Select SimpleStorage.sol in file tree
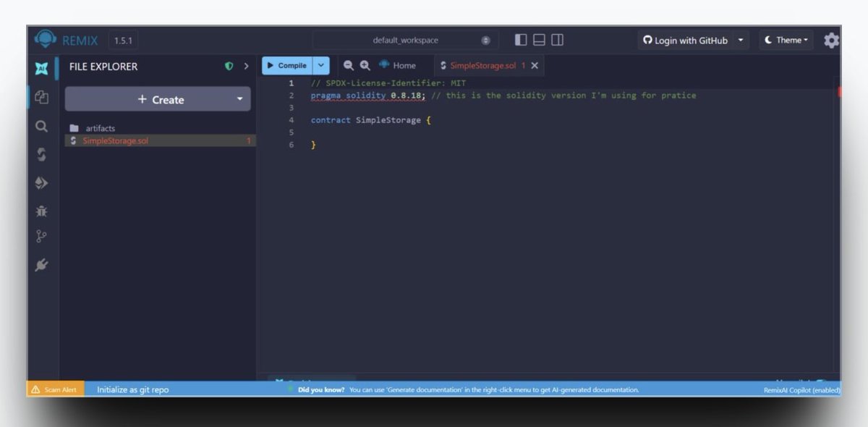Viewport: 868px width, 427px height. (159, 140)
